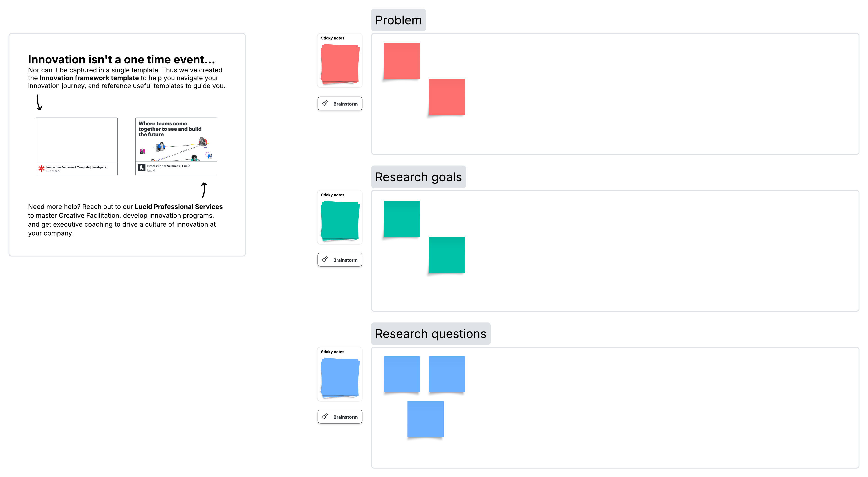Click the curved arrow pointing down to the template card
Viewport: 868px width, 477px height.
39,102
